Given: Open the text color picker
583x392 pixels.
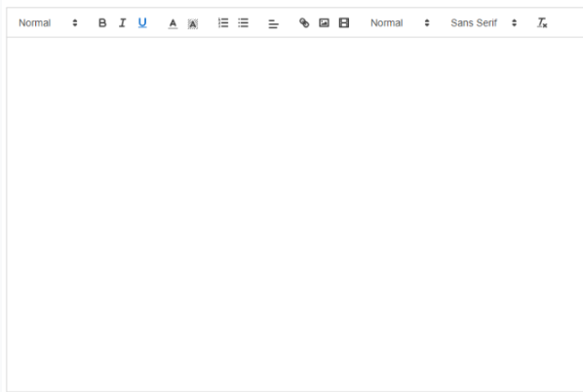Looking at the screenshot, I should pos(173,23).
